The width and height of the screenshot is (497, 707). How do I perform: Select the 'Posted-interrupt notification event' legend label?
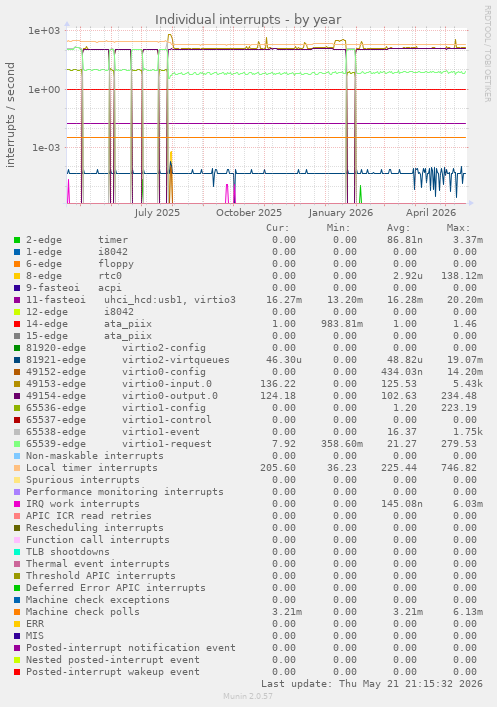pos(131,647)
